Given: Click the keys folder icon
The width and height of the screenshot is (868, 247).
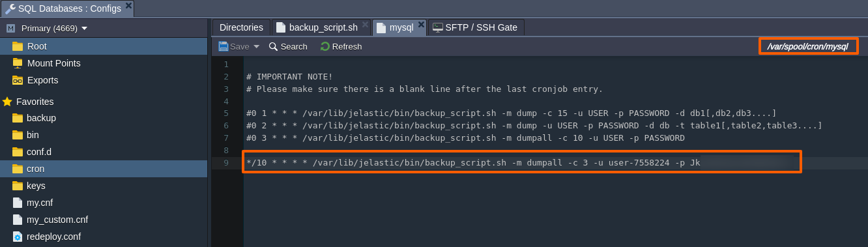Looking at the screenshot, I should pyautogui.click(x=18, y=186).
